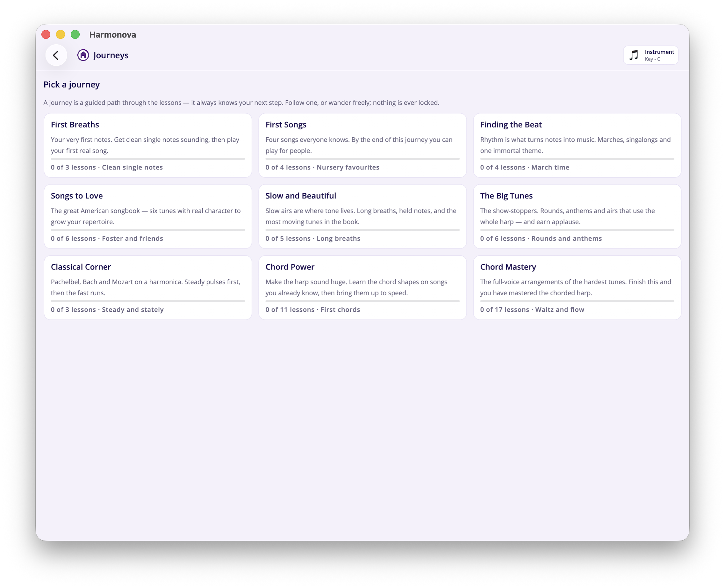Screen dimensions: 725x588
Task: Start the Chord Power journey title
Action: [x=290, y=267]
